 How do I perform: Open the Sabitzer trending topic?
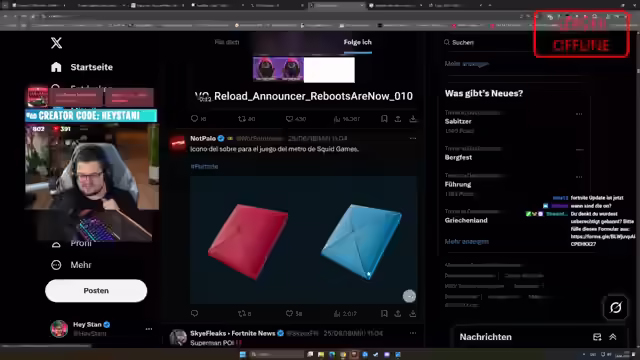458,121
